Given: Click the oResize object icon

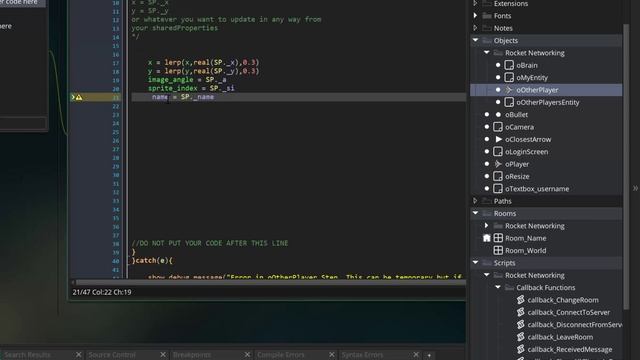Looking at the screenshot, I should pos(498,176).
